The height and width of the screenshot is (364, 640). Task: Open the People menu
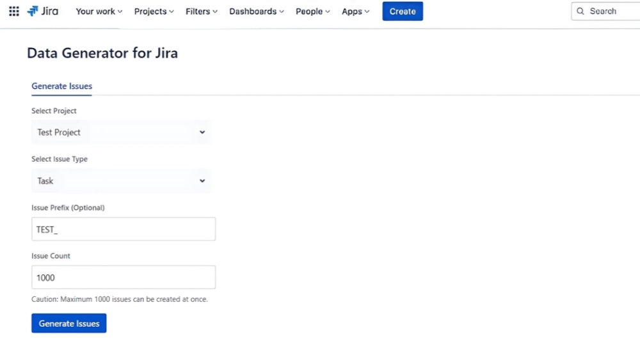pyautogui.click(x=313, y=12)
